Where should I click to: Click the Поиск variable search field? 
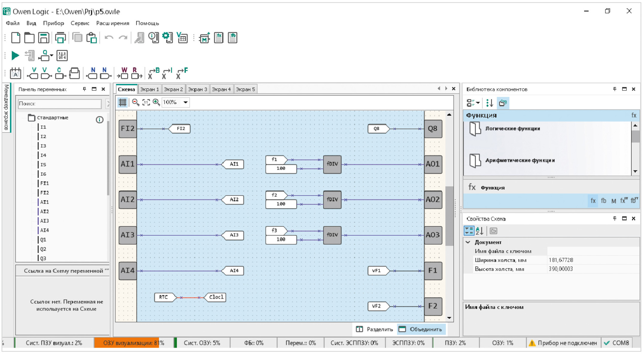point(60,103)
